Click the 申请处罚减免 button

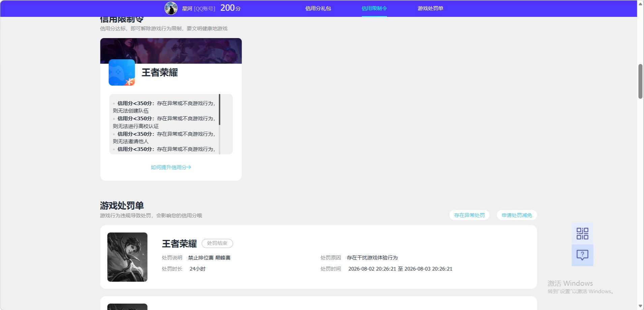[x=517, y=215]
